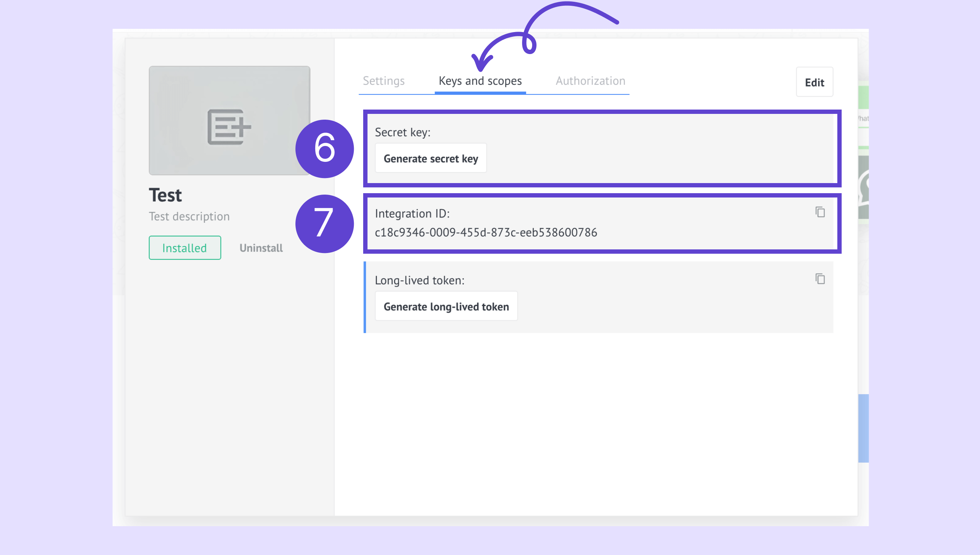Click the Long-lived token label
This screenshot has width=980, height=555.
[419, 280]
